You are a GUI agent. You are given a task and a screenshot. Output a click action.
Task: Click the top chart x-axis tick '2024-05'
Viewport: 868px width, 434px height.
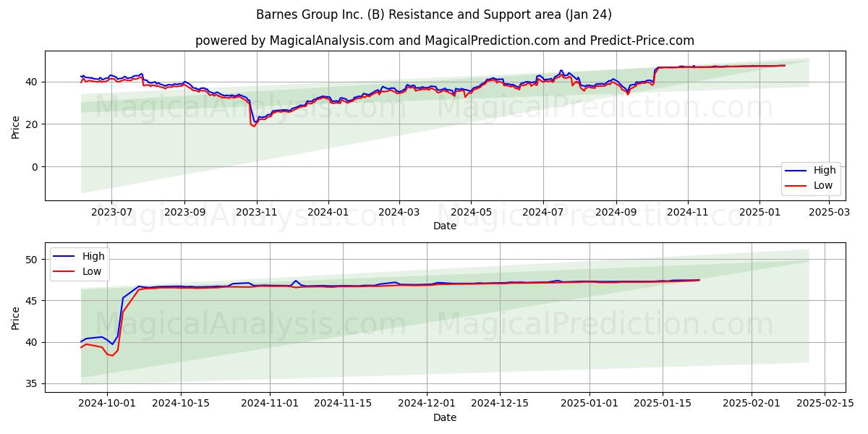point(471,213)
